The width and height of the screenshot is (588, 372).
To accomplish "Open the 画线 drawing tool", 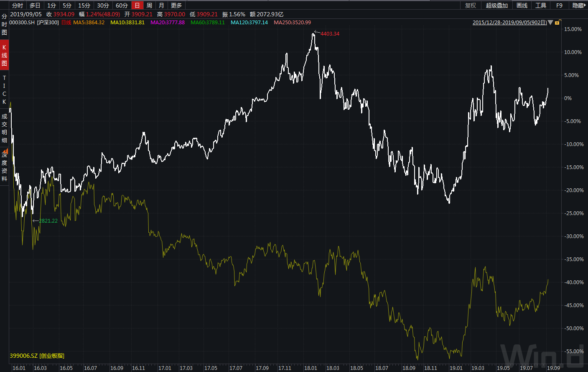I will tap(522, 5).
